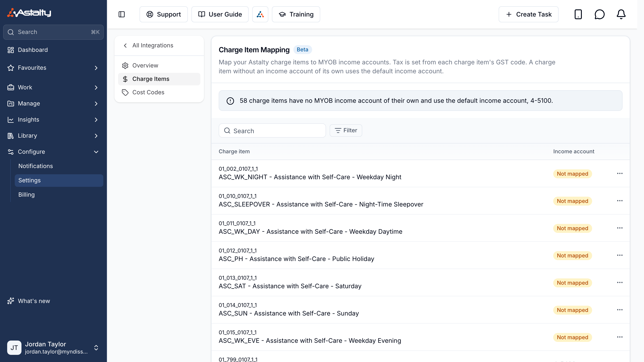
Task: Toggle the sidebar collapse icon
Action: (x=121, y=14)
